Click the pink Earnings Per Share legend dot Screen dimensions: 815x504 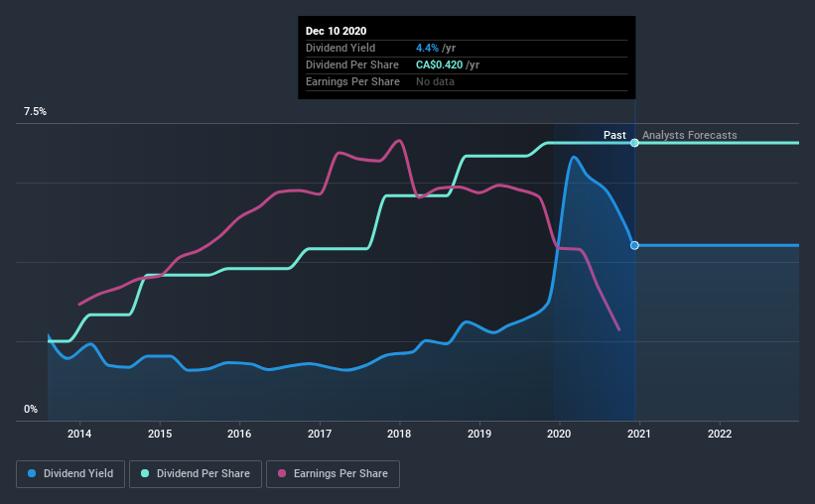[282, 473]
